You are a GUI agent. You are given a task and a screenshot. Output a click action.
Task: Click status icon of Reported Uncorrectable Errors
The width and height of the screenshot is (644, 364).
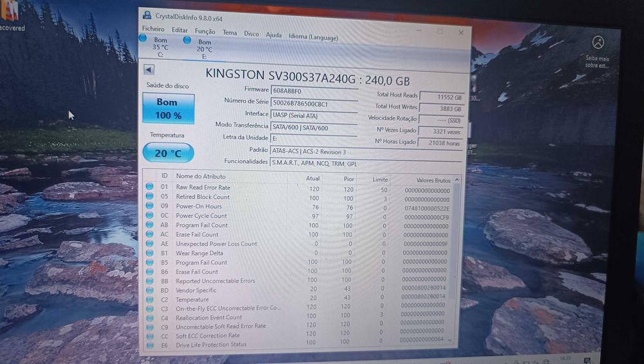tap(149, 281)
